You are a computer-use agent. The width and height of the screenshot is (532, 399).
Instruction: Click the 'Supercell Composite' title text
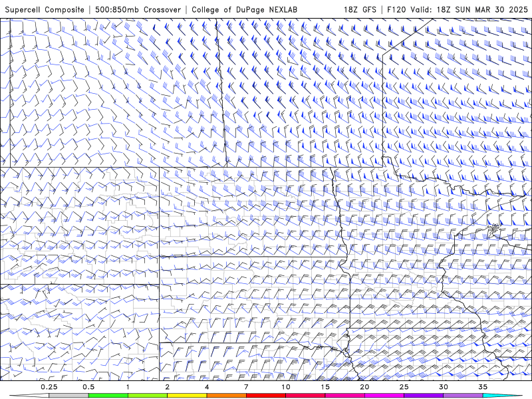pyautogui.click(x=45, y=9)
